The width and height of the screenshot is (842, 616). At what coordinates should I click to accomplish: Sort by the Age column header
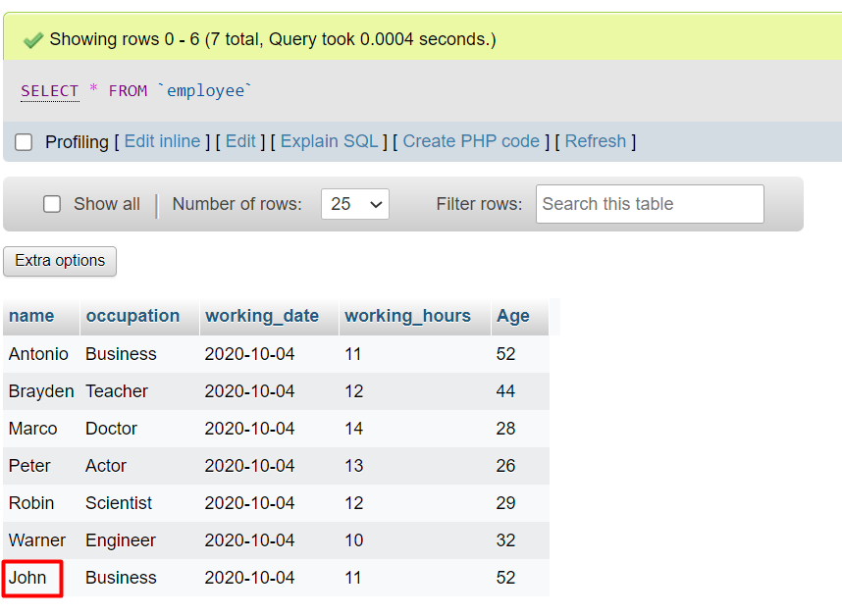coord(512,316)
